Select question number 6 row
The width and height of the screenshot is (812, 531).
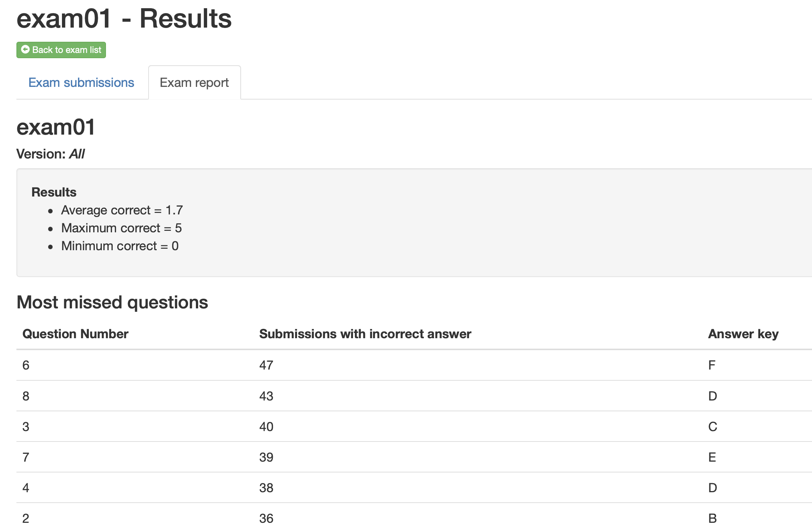(414, 365)
